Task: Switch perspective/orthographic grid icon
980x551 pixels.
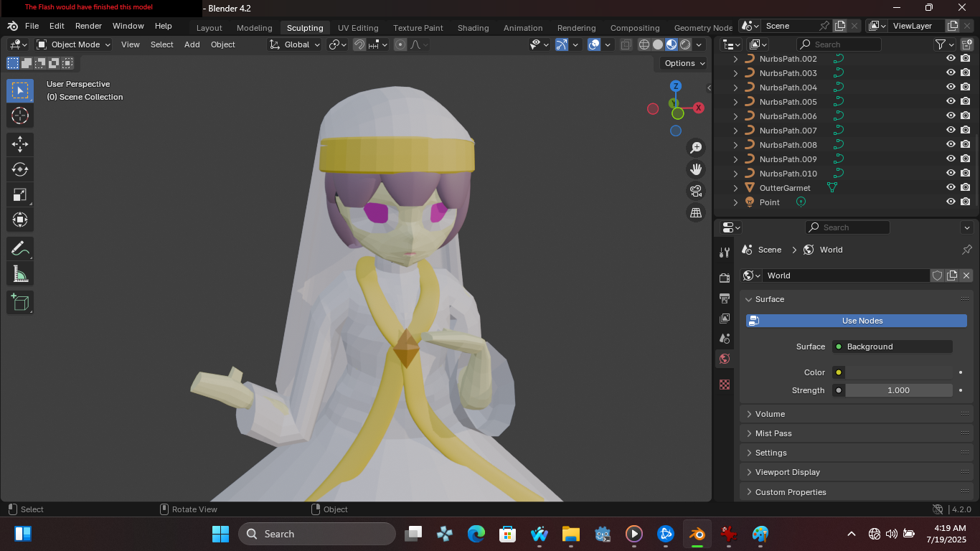Action: [695, 212]
